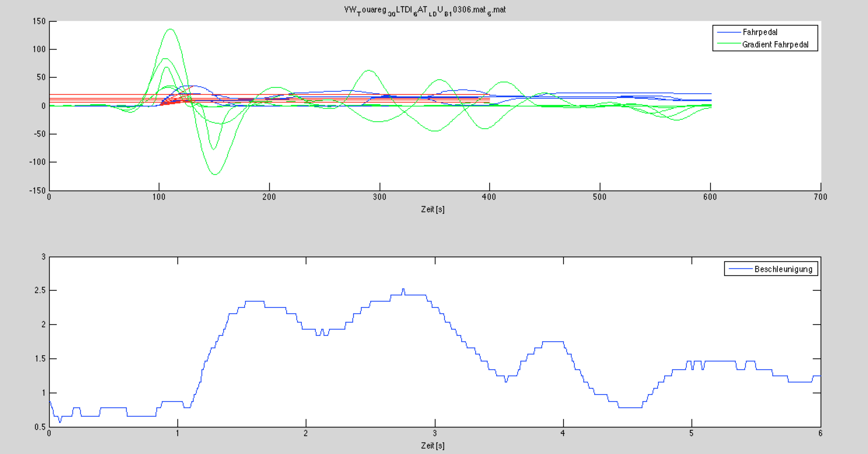Click the acceleration curve's highest spike above 2.5
The height and width of the screenshot is (454, 868).
[403, 289]
